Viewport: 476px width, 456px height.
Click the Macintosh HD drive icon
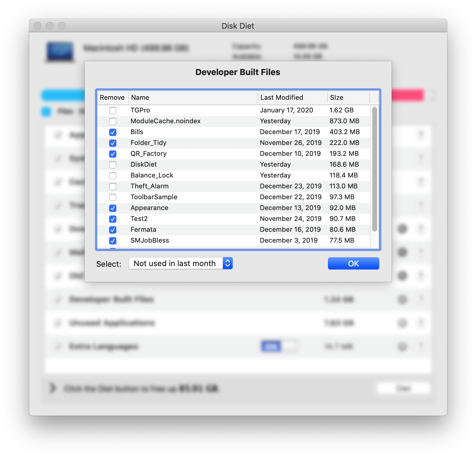click(60, 52)
